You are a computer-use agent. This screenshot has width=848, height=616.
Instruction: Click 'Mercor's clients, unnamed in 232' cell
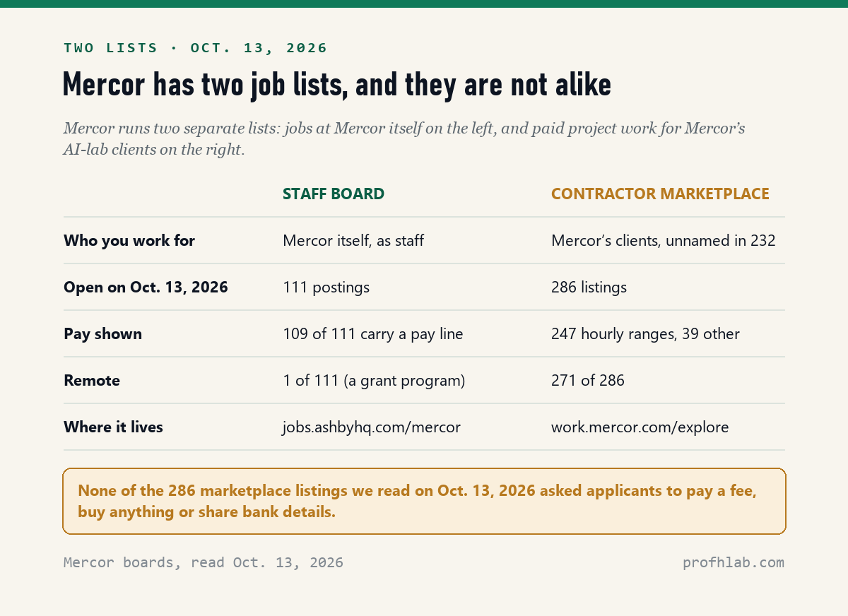tap(664, 241)
